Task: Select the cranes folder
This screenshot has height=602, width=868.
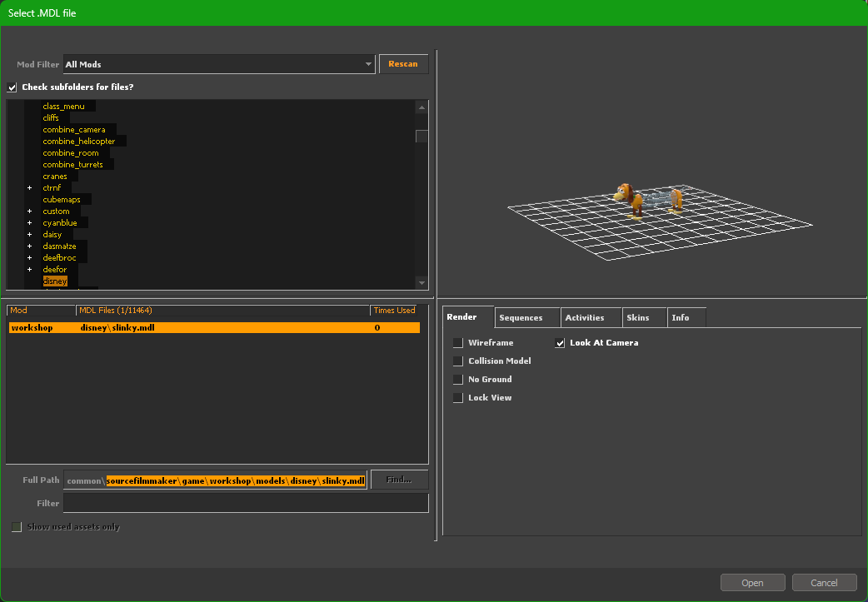Action: (55, 176)
